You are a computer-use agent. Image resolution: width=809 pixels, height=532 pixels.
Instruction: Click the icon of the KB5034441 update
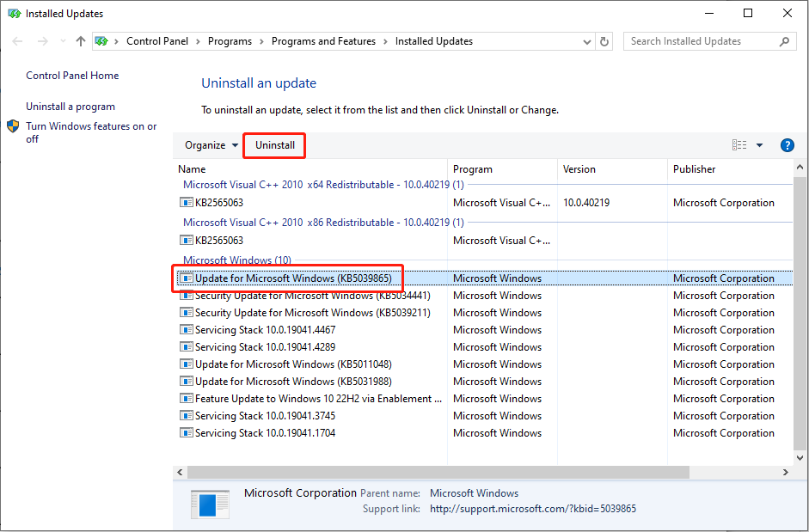(187, 296)
